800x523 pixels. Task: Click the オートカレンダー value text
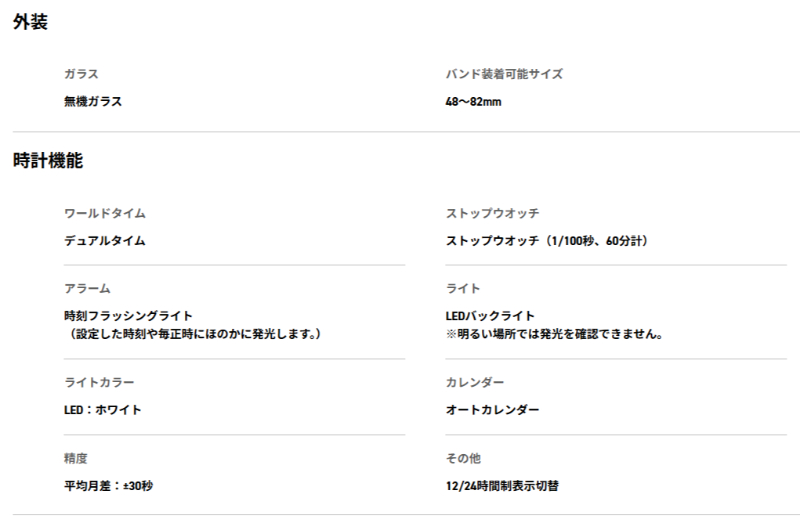pyautogui.click(x=492, y=410)
